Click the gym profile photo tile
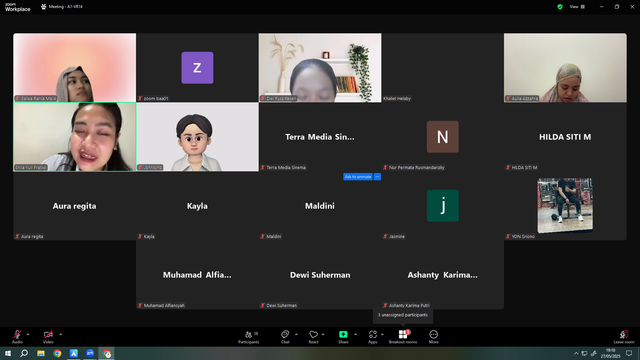 pos(565,205)
